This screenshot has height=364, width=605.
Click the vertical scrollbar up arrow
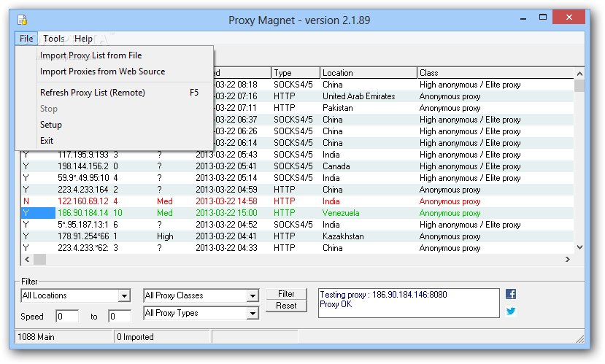(x=579, y=74)
